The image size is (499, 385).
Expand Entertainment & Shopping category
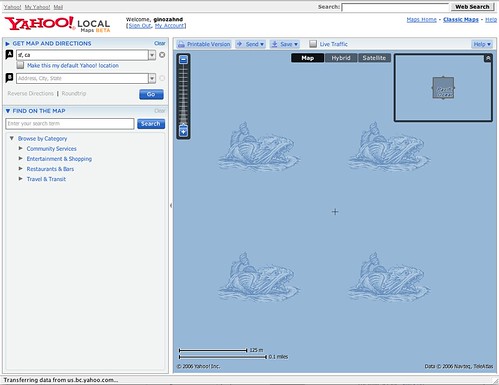pyautogui.click(x=20, y=158)
